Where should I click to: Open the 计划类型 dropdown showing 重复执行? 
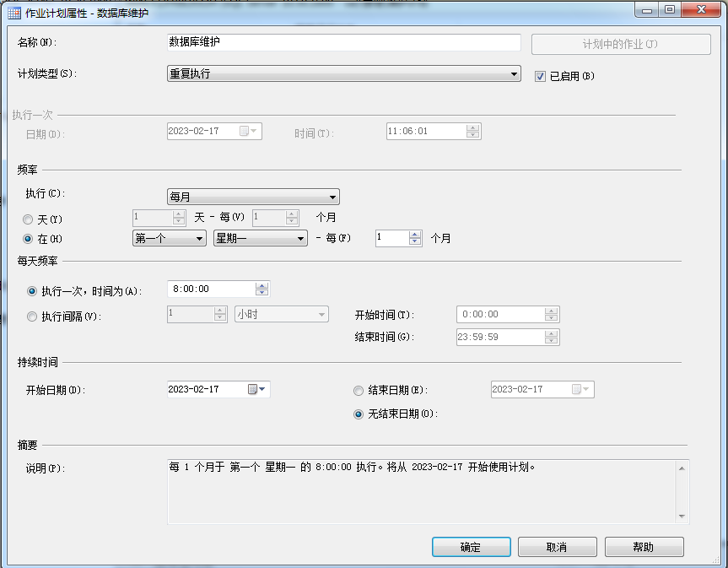[343, 73]
